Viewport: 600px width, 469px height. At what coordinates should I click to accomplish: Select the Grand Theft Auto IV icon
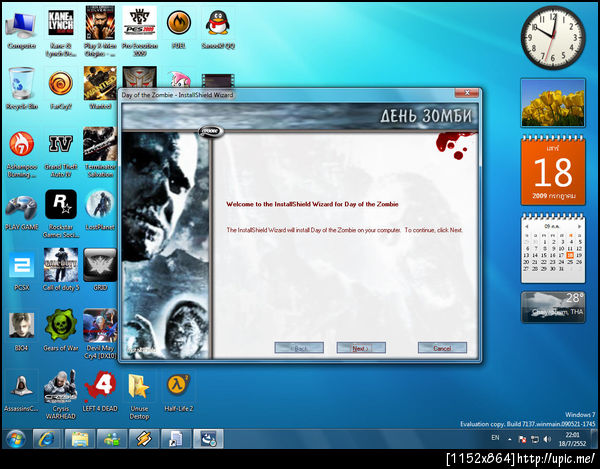pos(60,155)
